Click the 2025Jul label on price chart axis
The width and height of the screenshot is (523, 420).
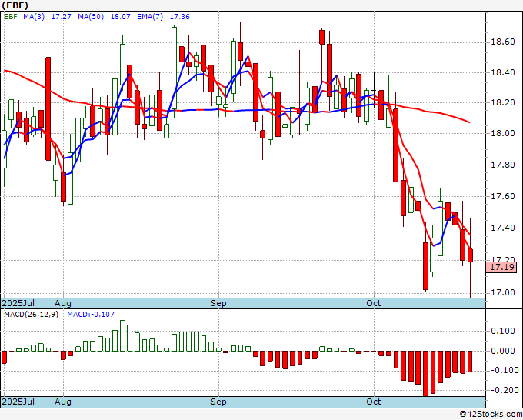18,303
